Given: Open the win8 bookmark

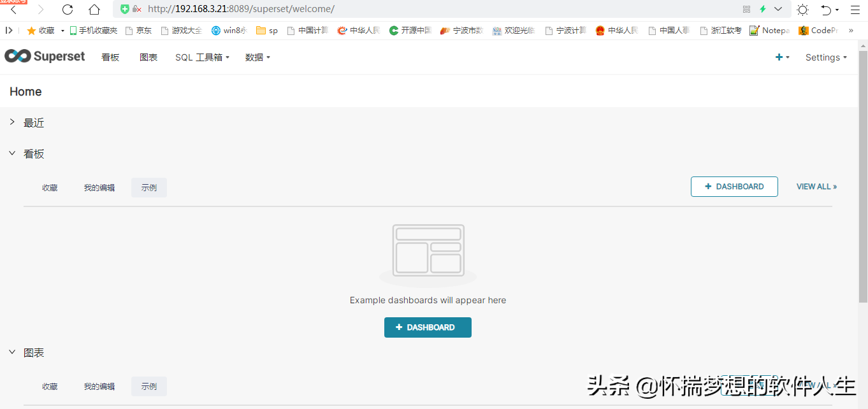Looking at the screenshot, I should tap(229, 30).
